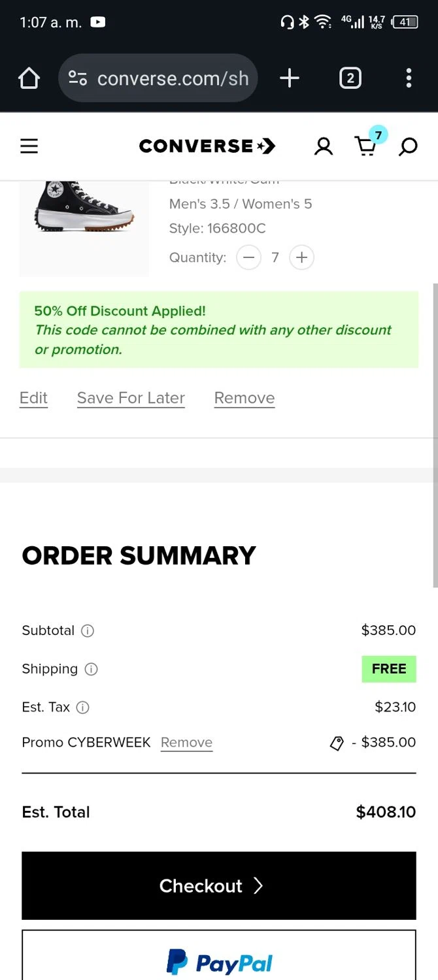
Task: Show Subtotal info tooltip
Action: pyautogui.click(x=88, y=630)
